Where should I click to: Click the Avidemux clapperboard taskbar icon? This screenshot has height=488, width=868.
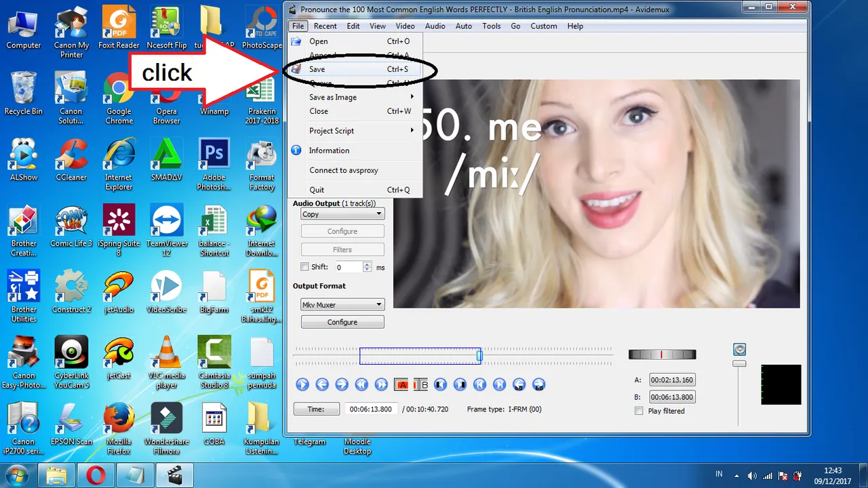(175, 474)
